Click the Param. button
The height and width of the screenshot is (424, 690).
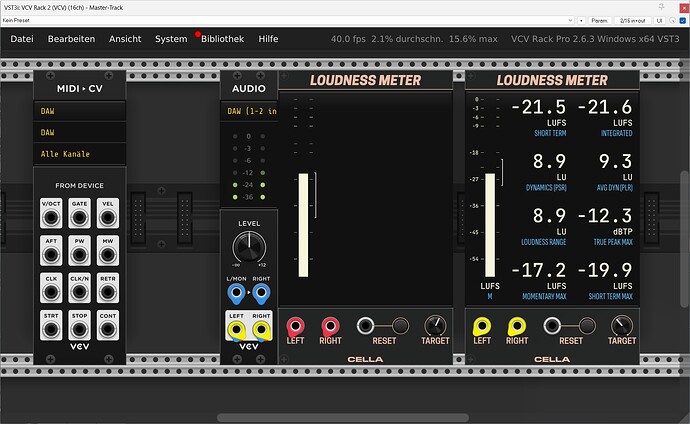(599, 21)
